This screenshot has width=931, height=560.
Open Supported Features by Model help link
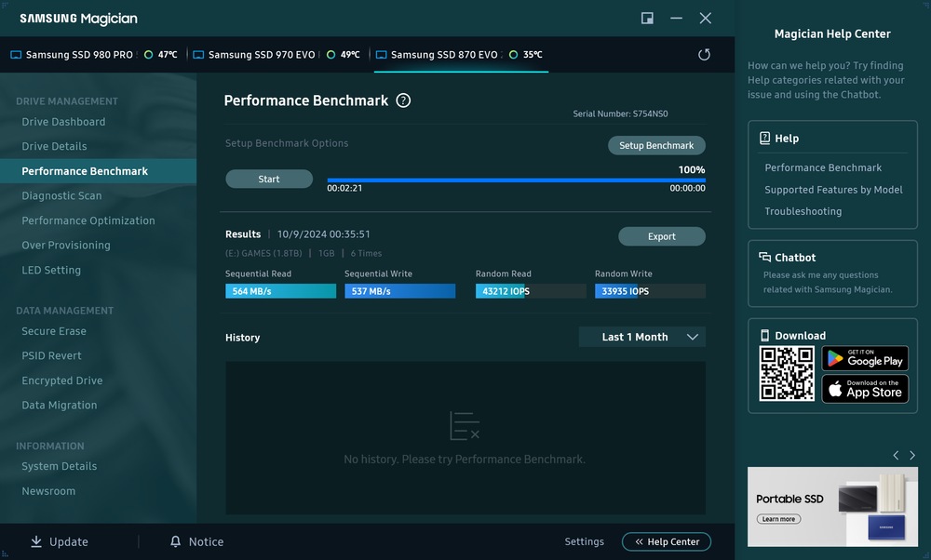coord(833,190)
